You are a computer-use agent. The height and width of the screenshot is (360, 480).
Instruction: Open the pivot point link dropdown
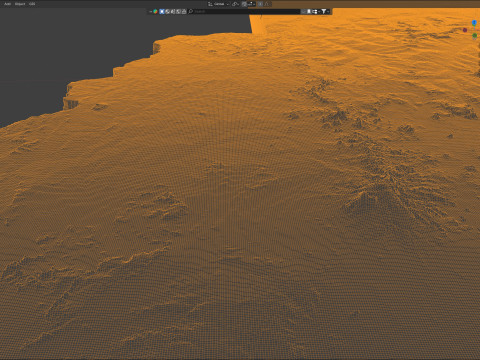(x=235, y=4)
